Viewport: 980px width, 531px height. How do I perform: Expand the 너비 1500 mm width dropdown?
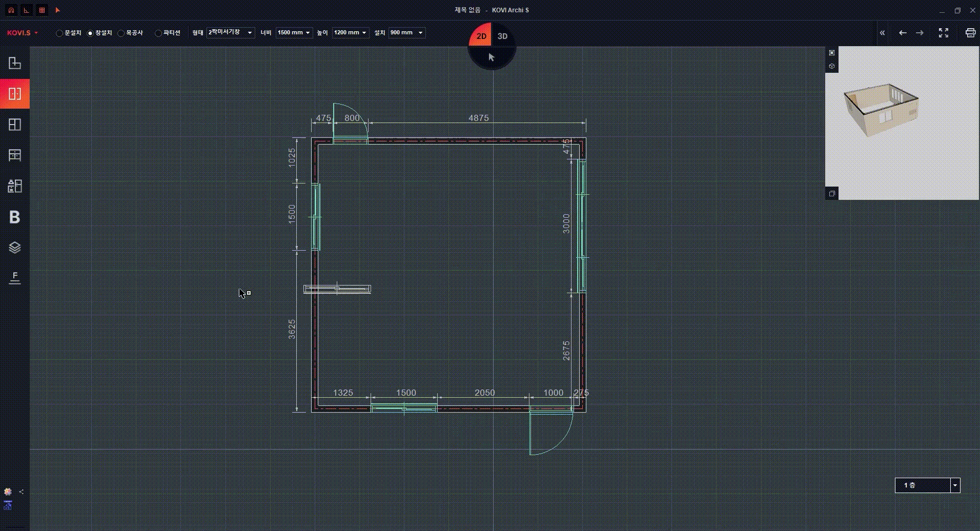[294, 33]
